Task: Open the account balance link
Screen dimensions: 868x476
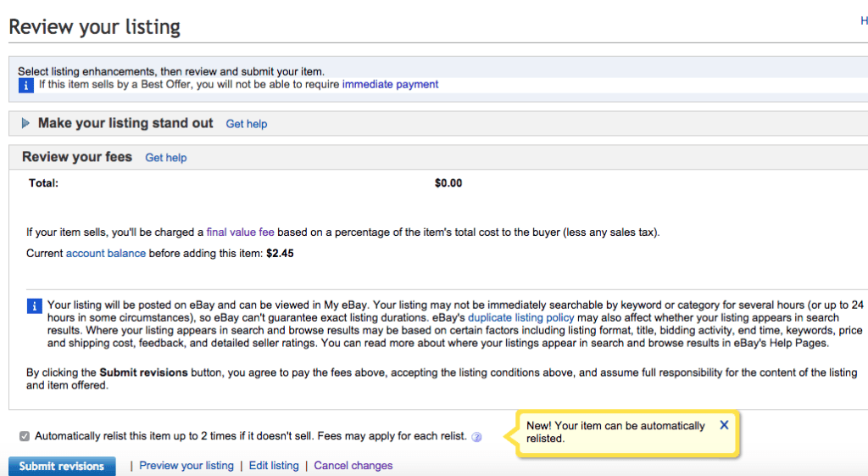Action: tap(106, 254)
